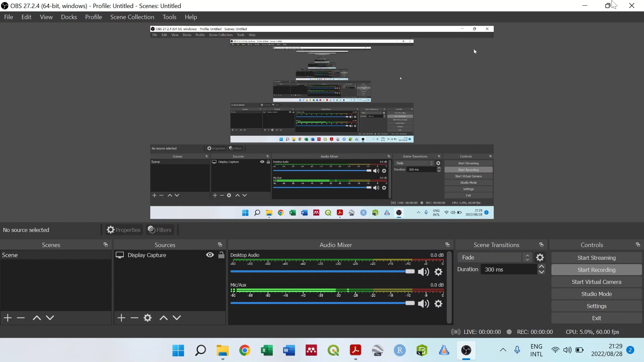Open the Scene Collection menu
The width and height of the screenshot is (644, 362).
click(132, 17)
